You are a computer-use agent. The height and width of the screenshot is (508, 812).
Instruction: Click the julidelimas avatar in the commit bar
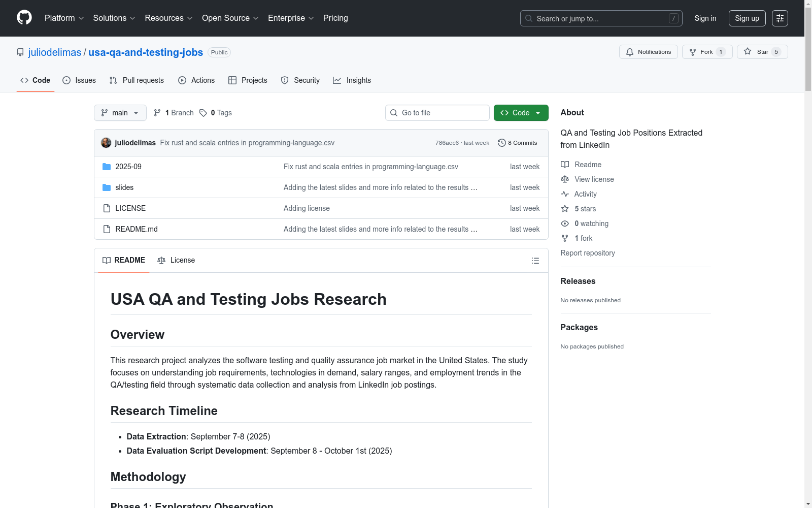pos(106,143)
